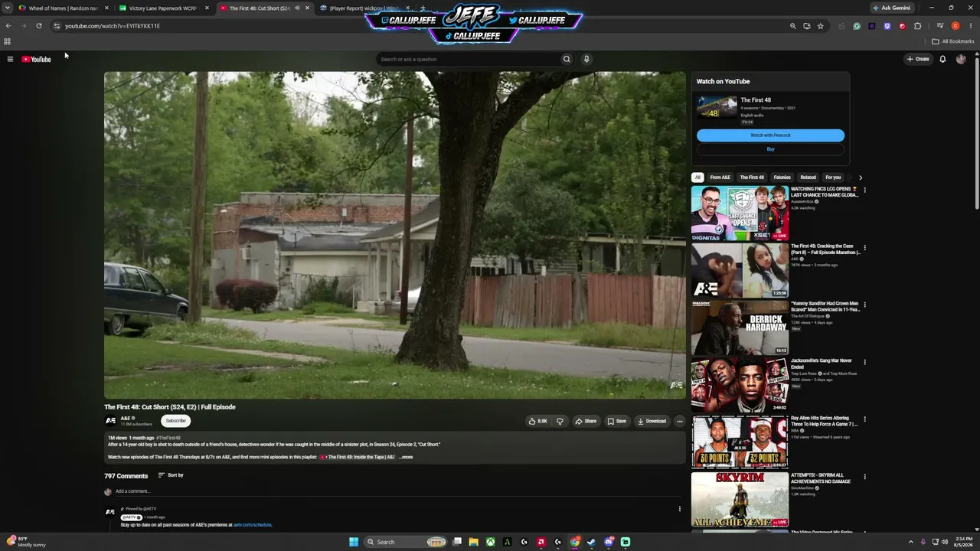This screenshot has width=980, height=551.
Task: Open the WATCHING FNCS LCQ OPENS live thumbnail
Action: [740, 214]
